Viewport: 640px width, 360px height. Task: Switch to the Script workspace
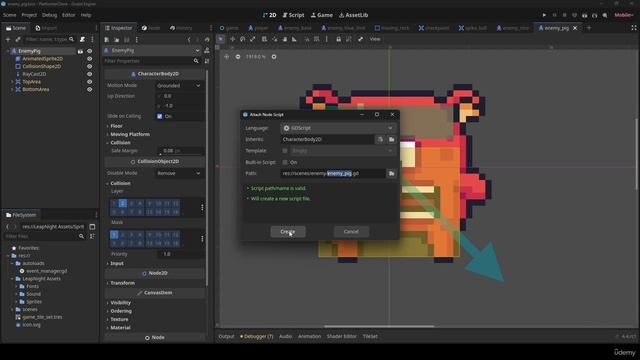click(293, 15)
